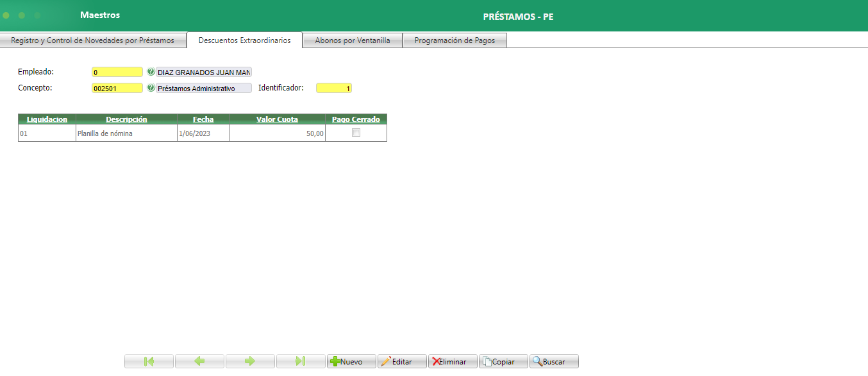
Task: Jump to last record arrow button
Action: click(x=301, y=361)
